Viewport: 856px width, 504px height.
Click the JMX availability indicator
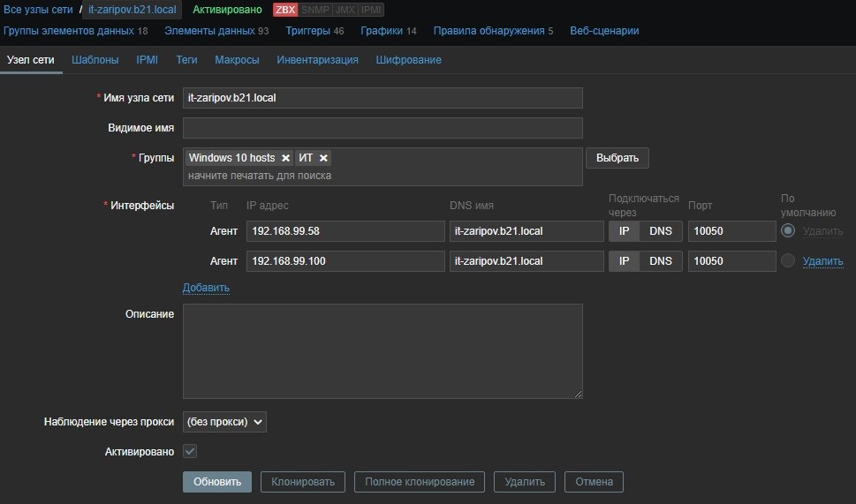click(x=345, y=10)
